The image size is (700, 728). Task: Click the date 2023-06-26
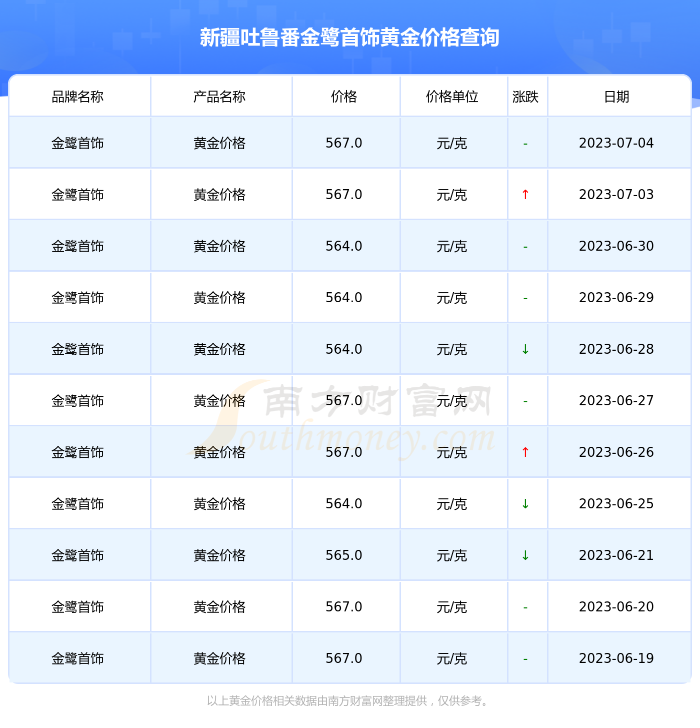(616, 452)
